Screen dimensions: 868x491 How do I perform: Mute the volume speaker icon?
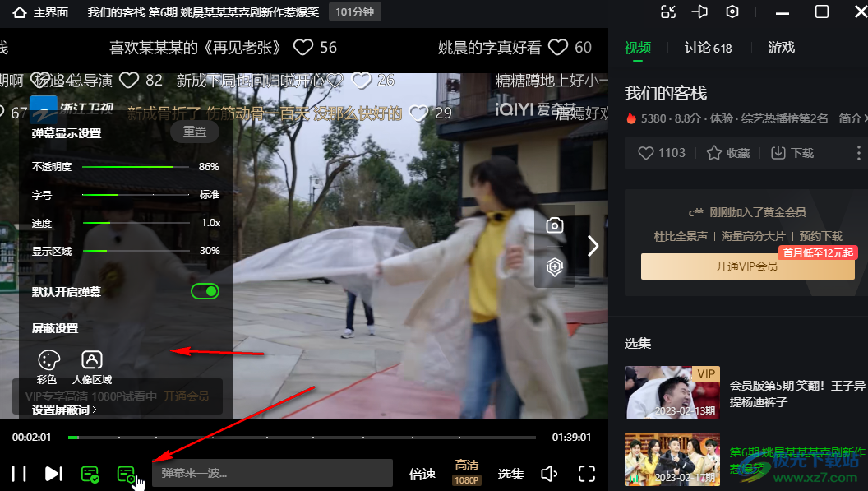point(548,474)
